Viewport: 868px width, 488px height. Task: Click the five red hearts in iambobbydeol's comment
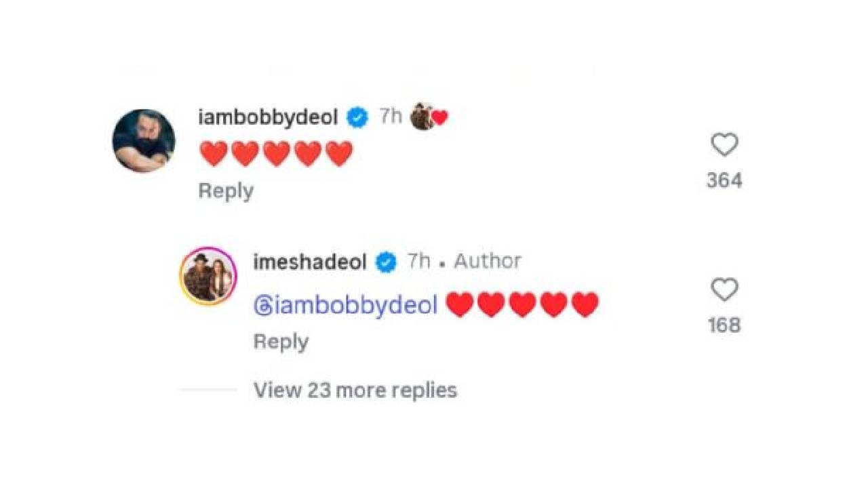(x=277, y=154)
